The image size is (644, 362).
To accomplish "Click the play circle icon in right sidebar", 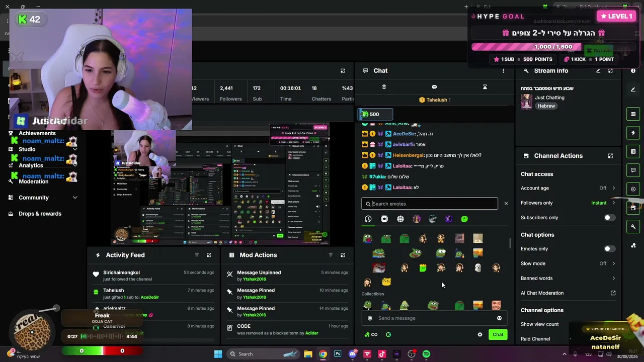I will [x=633, y=189].
